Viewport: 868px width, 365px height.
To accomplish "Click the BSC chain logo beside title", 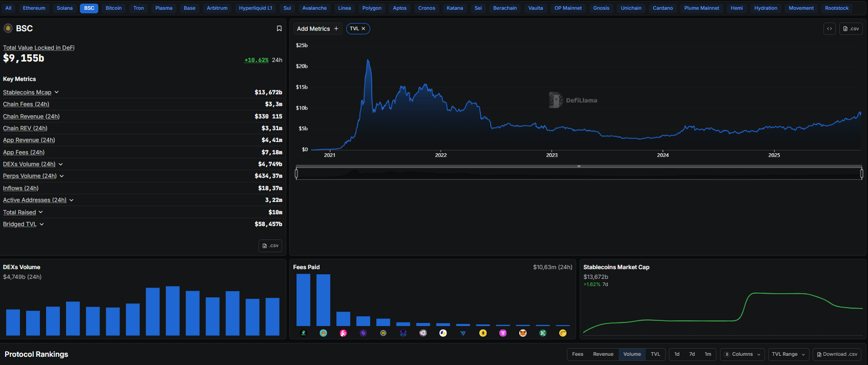I will coord(8,28).
